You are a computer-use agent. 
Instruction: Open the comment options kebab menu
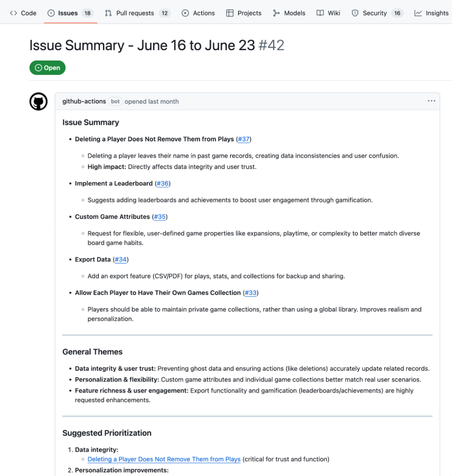(x=431, y=101)
